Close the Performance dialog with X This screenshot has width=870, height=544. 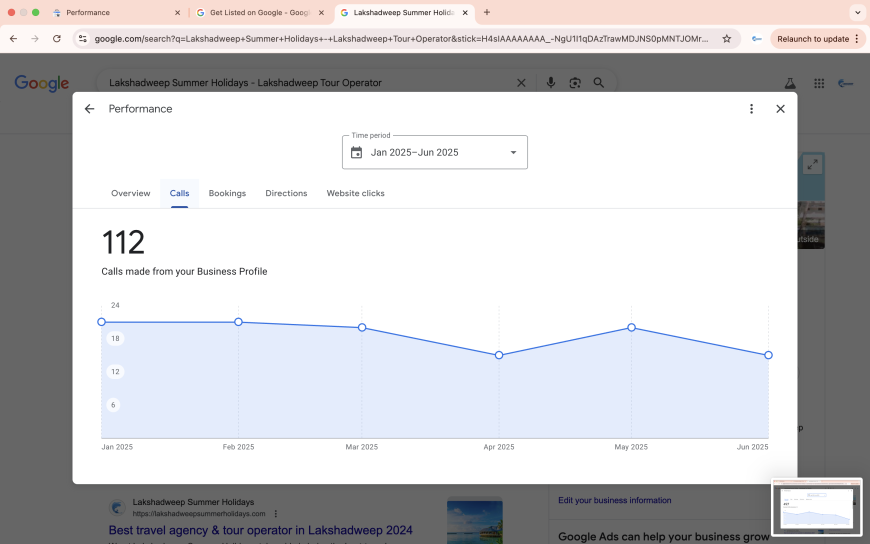point(780,109)
